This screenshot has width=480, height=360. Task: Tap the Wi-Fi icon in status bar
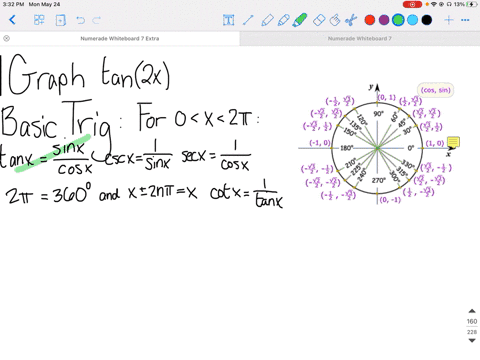point(434,4)
